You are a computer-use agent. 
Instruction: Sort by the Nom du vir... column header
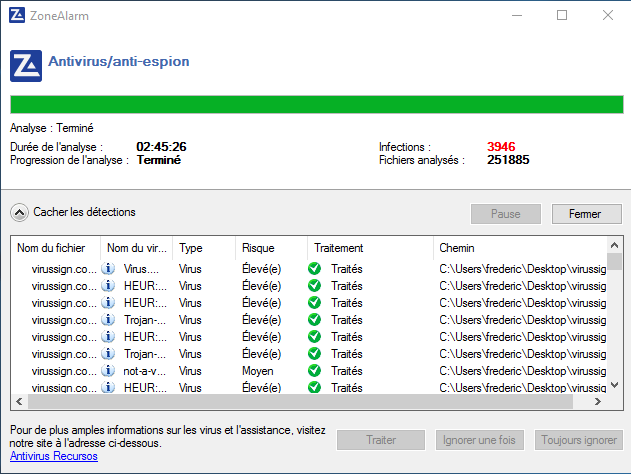(x=136, y=248)
